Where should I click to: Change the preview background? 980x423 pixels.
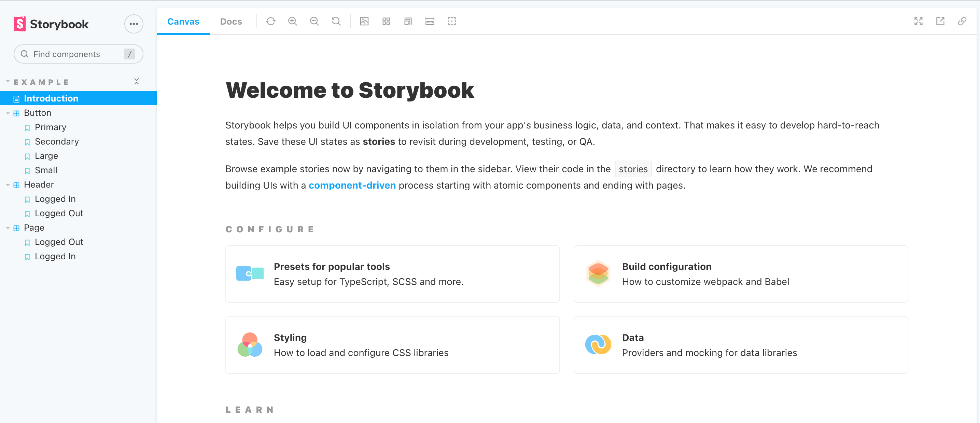pos(364,21)
